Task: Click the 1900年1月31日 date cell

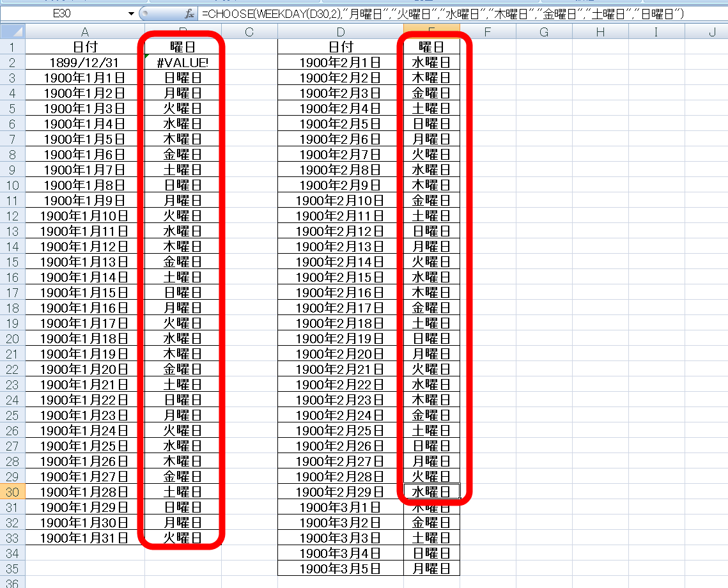Action: (85, 538)
